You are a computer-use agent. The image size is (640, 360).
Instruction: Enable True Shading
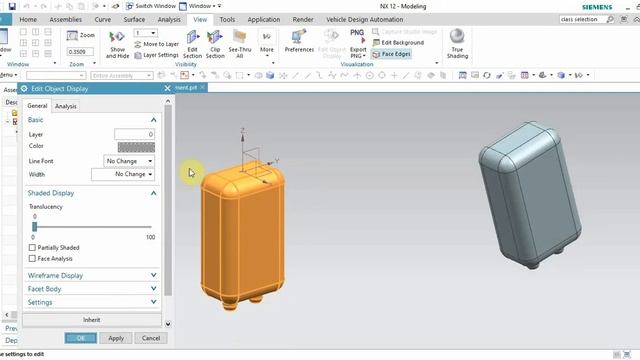point(457,44)
